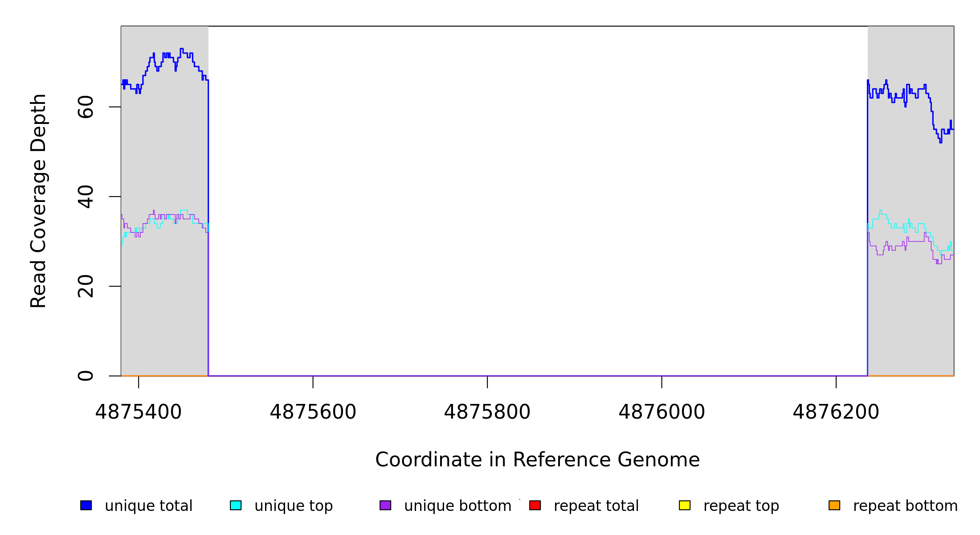Click the 20 y-axis tick label
Screen dimensions: 980x535
pyautogui.click(x=86, y=286)
